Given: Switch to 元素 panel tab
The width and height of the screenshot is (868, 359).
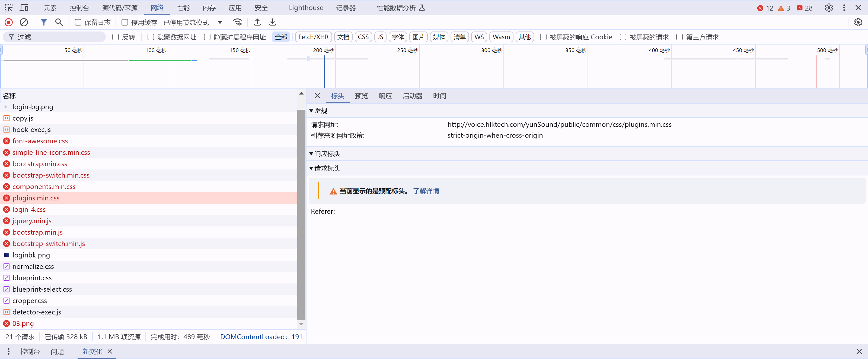Looking at the screenshot, I should 50,8.
